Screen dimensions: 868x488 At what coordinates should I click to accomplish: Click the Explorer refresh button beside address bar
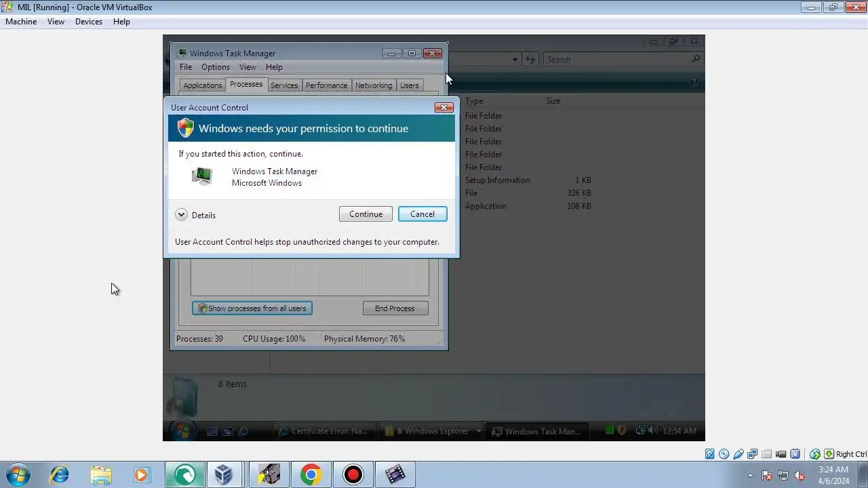point(530,60)
